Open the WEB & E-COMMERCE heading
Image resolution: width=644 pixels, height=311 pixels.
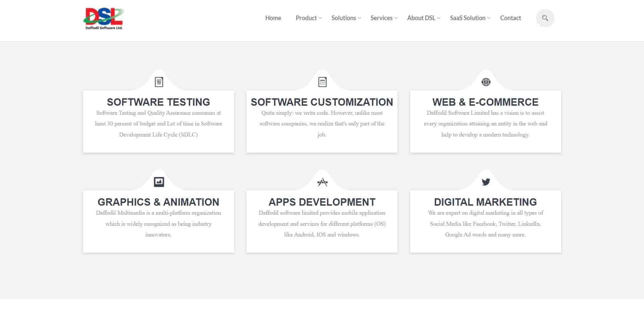pos(485,102)
